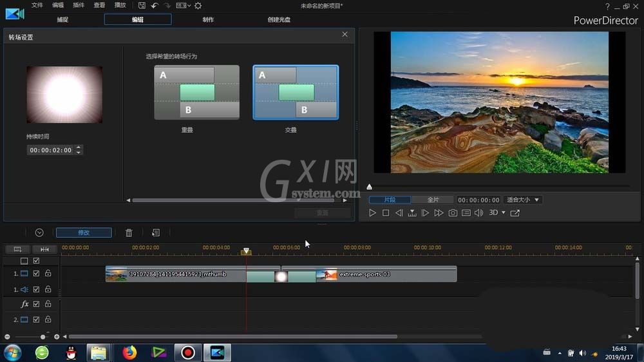644x362 pixels.
Task: Zoom in timeline with plus button
Action: click(57, 337)
